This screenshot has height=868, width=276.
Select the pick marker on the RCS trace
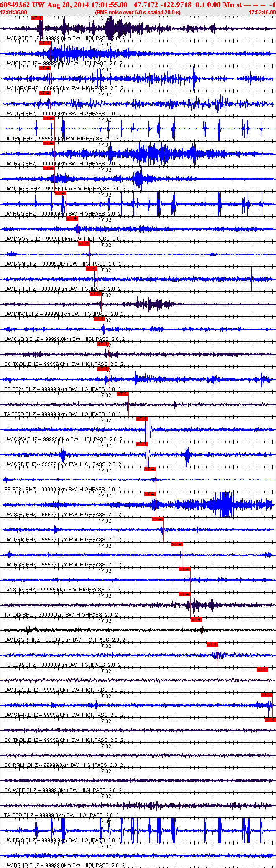coord(177,544)
